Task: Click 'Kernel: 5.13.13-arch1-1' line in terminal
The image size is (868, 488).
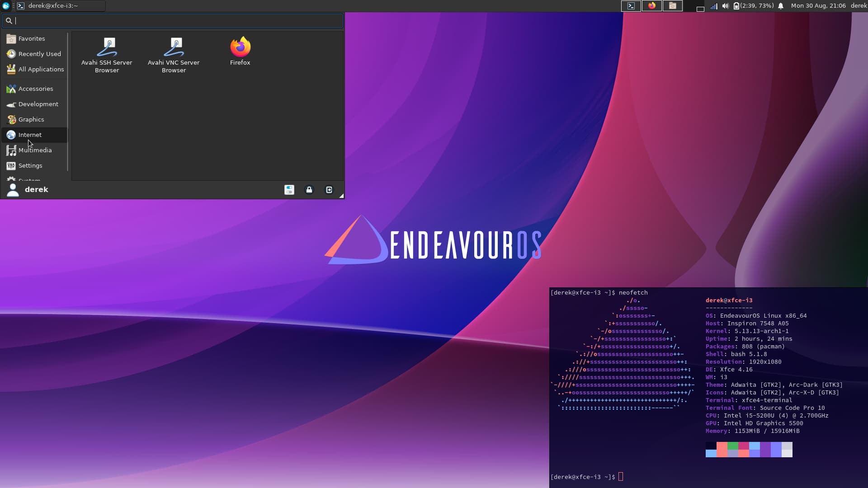Action: coord(747,331)
